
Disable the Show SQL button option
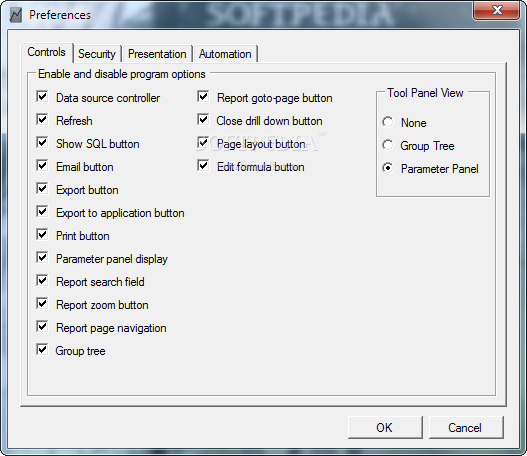point(42,142)
